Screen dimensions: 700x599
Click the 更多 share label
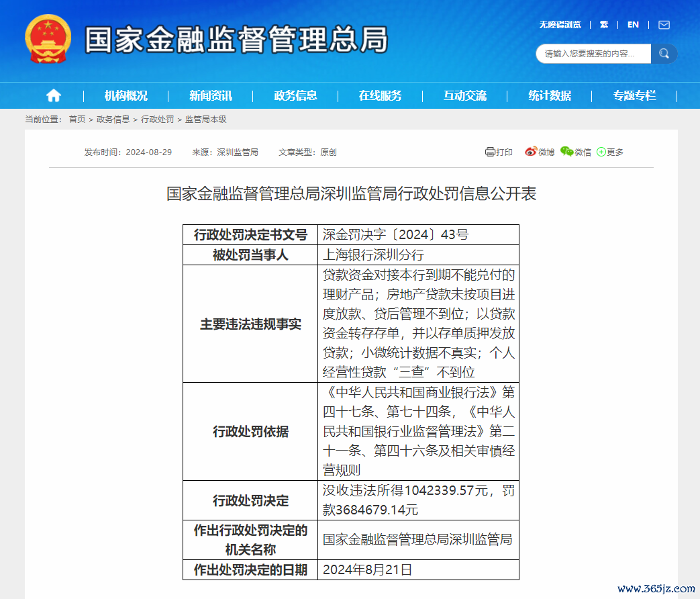(x=615, y=152)
